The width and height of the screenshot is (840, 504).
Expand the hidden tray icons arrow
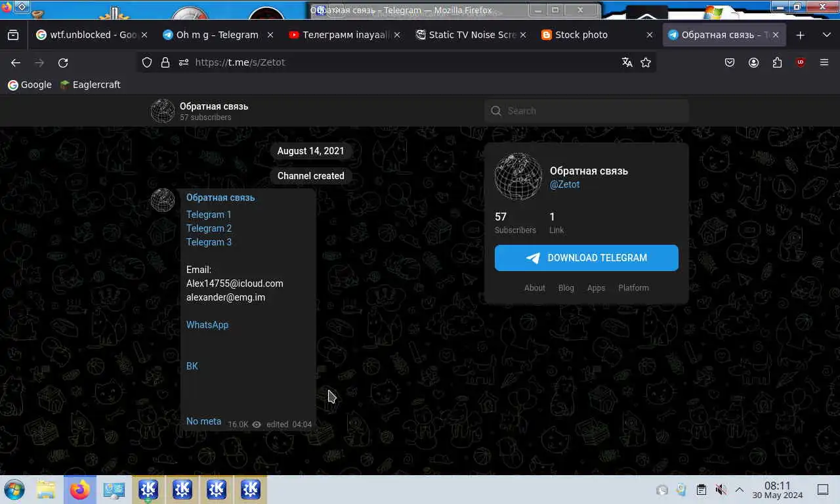coord(739,490)
